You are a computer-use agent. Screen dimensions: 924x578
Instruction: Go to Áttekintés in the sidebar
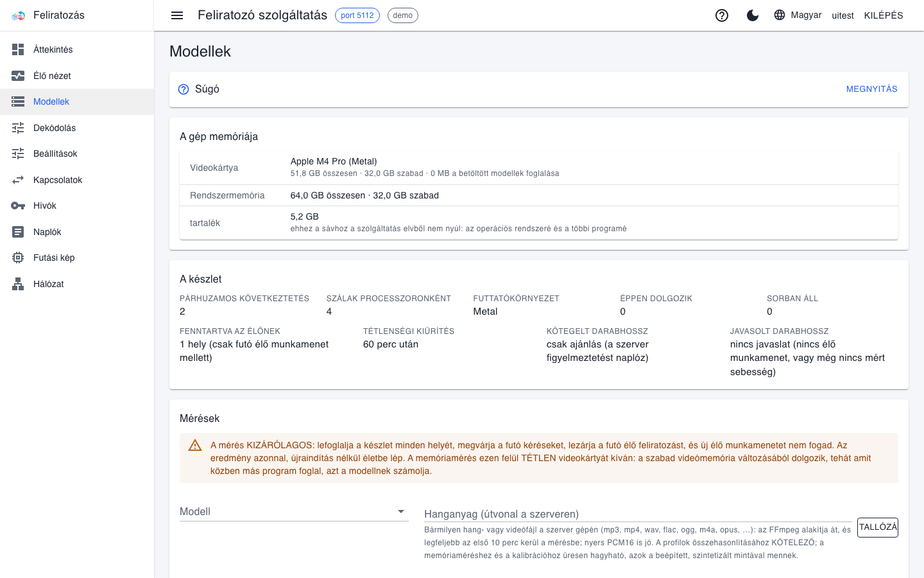click(x=77, y=49)
